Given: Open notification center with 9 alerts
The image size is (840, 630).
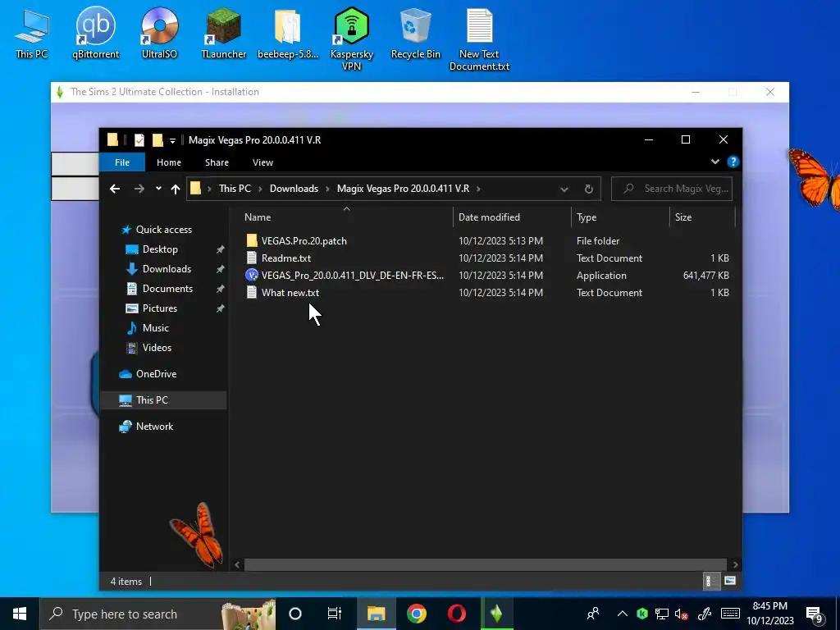Looking at the screenshot, I should pyautogui.click(x=815, y=614).
